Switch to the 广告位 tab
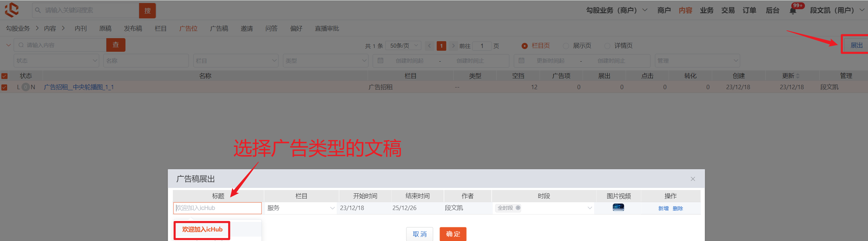Screen dimensions: 868x241 (x=189, y=29)
